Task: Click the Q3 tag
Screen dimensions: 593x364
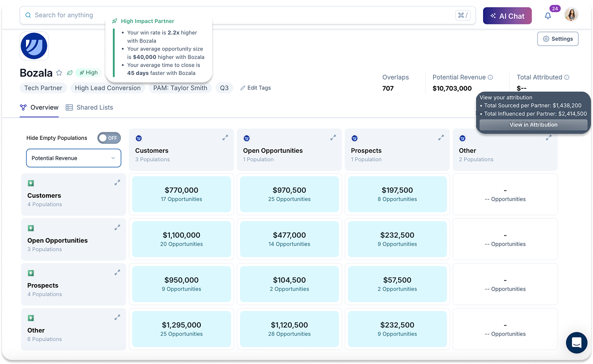Action: click(224, 88)
